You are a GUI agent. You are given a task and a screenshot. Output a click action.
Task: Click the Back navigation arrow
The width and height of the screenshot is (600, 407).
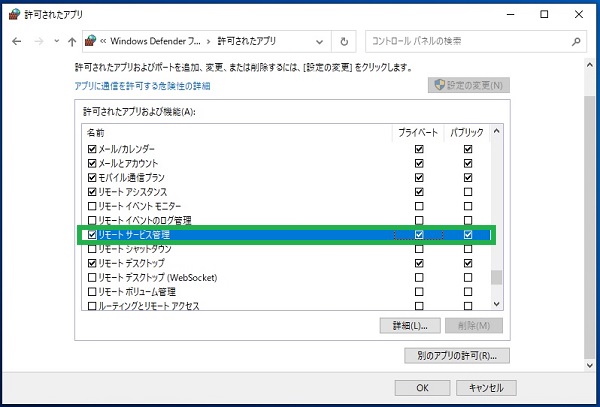point(16,41)
